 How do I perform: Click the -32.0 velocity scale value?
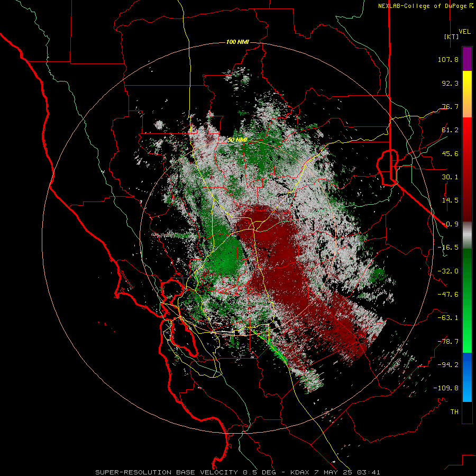(448, 271)
